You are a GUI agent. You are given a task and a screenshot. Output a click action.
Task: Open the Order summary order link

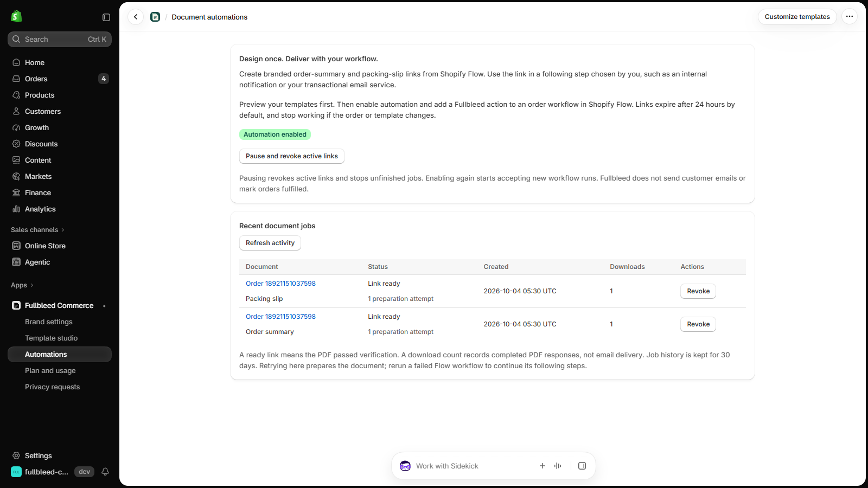coord(280,317)
